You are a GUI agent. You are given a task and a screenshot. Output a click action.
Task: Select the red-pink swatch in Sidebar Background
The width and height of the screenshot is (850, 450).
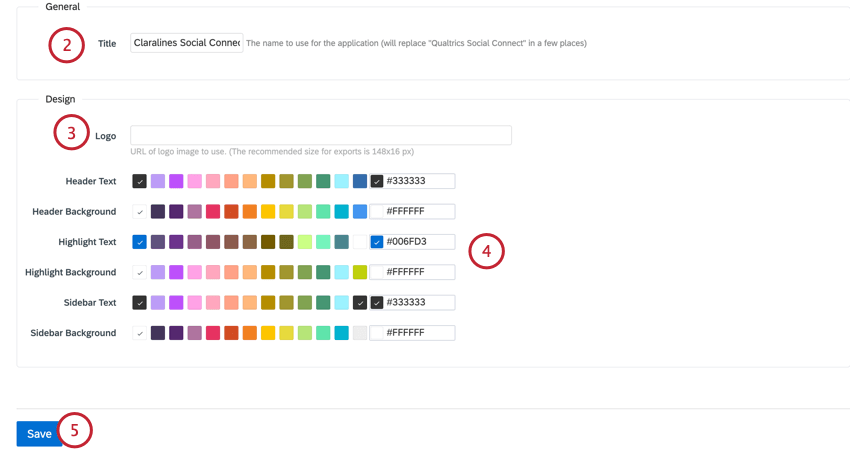213,333
